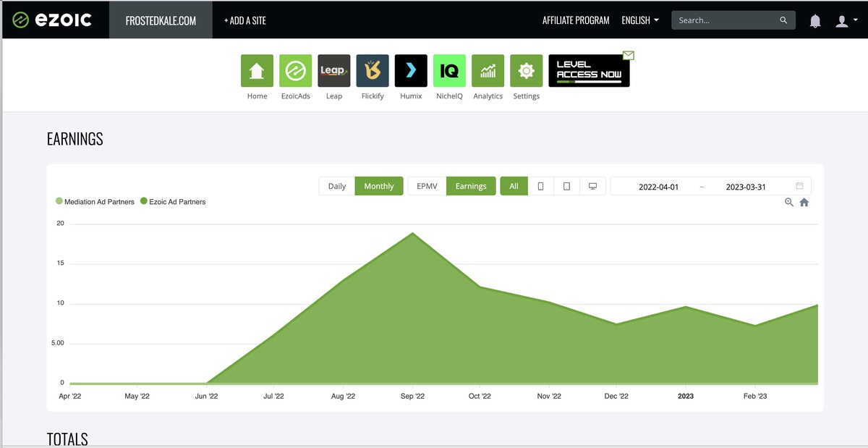Click the Analytics label text

click(x=488, y=96)
